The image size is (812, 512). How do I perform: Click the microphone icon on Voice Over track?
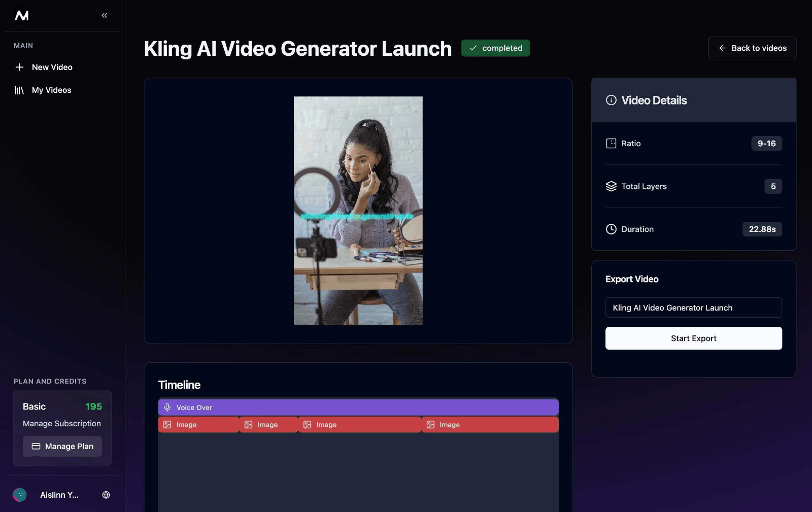pos(167,407)
